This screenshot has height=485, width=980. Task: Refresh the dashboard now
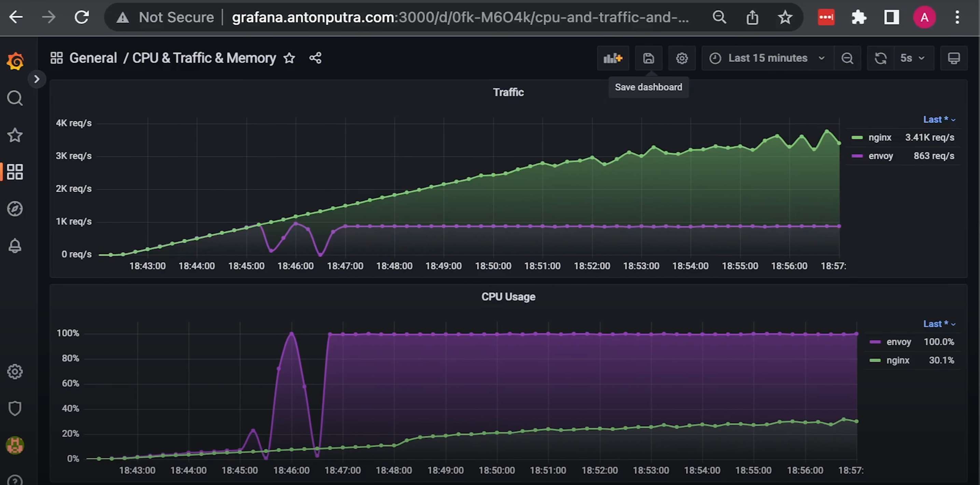(x=880, y=58)
